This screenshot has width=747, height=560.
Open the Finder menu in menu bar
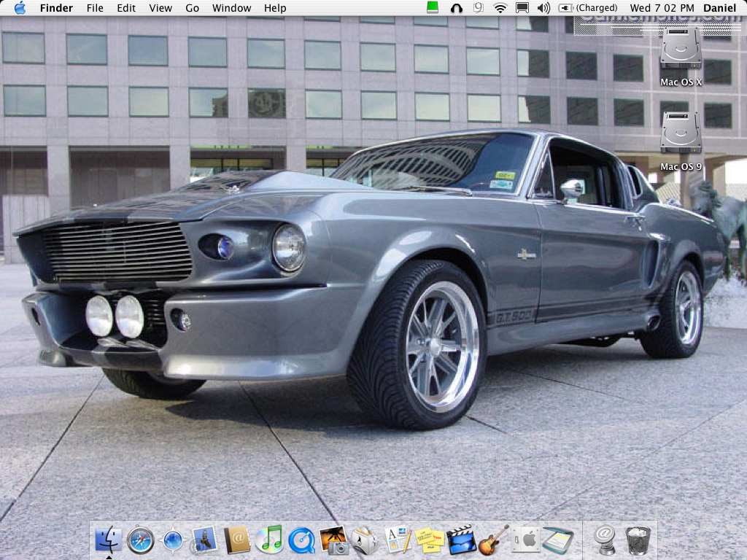click(x=56, y=8)
